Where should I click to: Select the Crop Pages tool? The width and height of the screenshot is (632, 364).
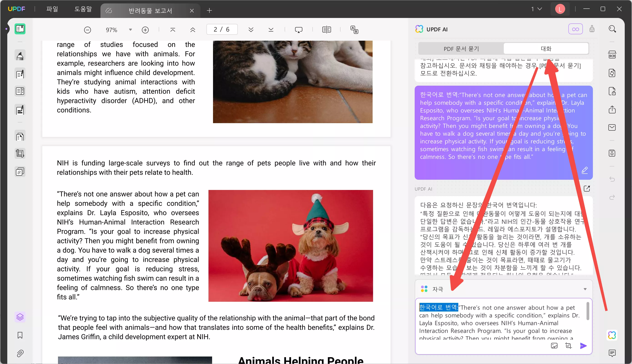20,153
